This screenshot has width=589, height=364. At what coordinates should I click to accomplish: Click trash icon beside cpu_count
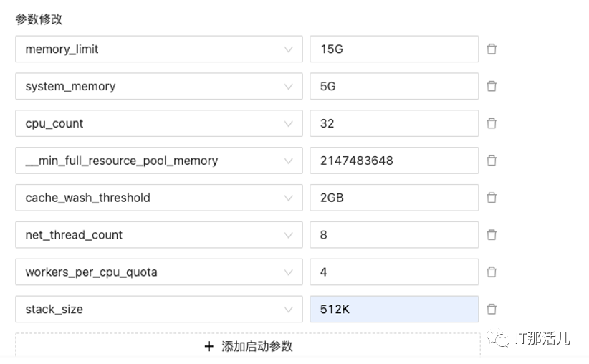492,124
